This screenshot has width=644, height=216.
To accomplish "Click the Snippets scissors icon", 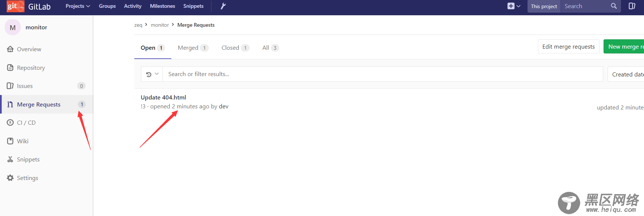I will [10, 159].
